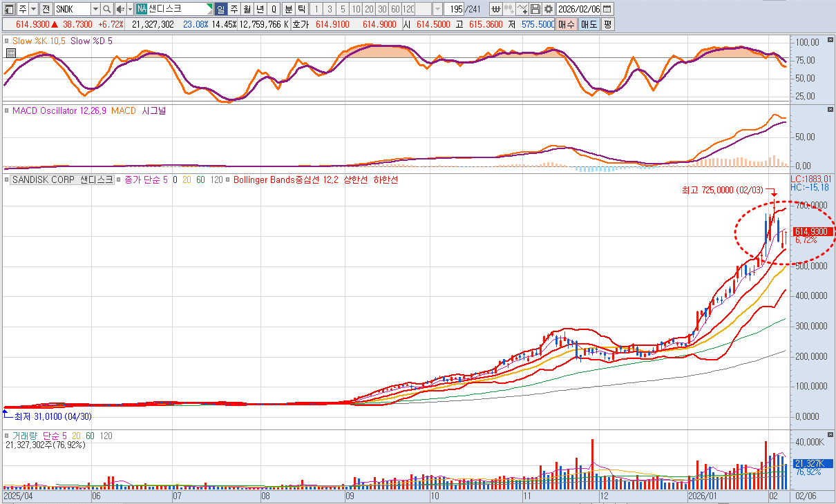Expand the SNDK ticker code dropdown
The height and width of the screenshot is (504, 836).
point(95,9)
